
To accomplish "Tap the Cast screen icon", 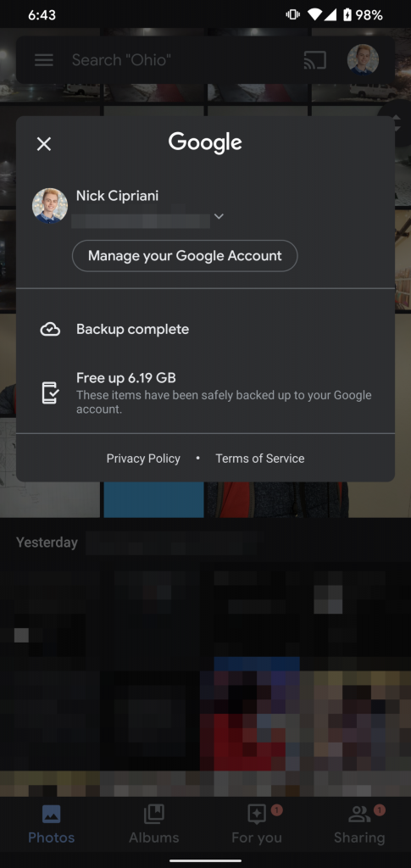I will coord(314,60).
